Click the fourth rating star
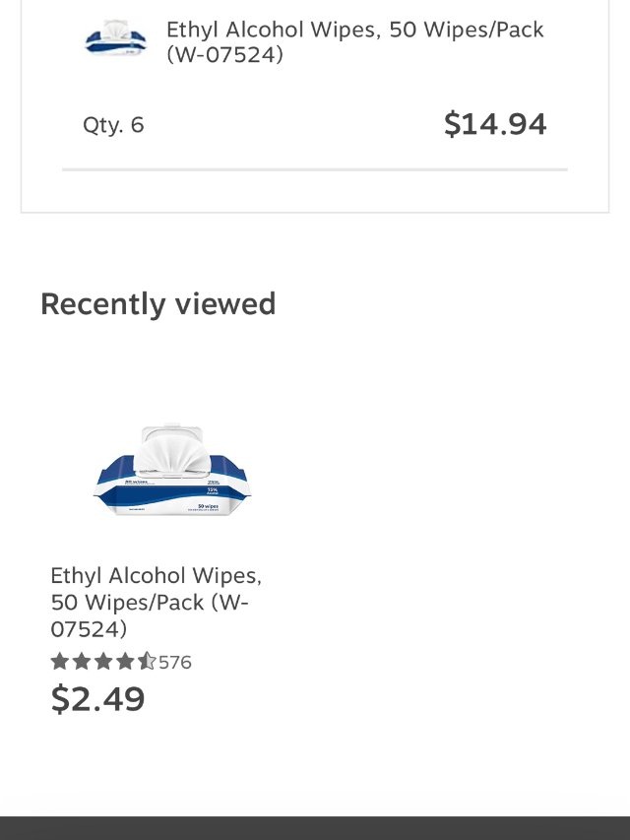 pos(125,662)
